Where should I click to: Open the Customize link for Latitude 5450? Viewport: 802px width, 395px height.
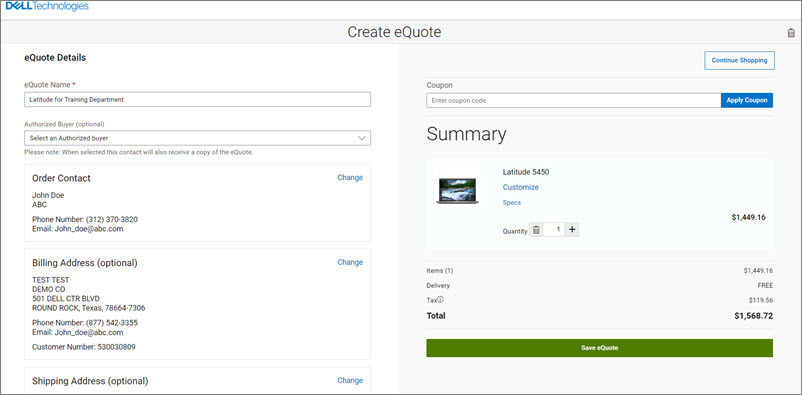click(x=521, y=187)
